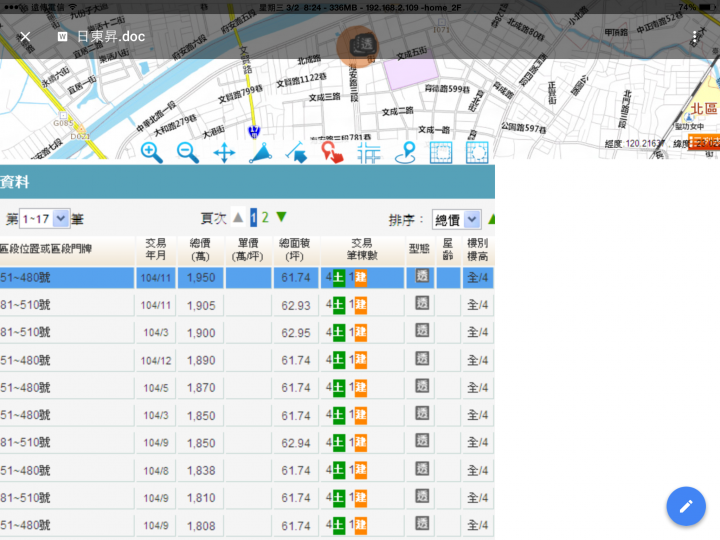The image size is (720, 540).
Task: Click the W document icon beside filename
Action: click(x=62, y=37)
